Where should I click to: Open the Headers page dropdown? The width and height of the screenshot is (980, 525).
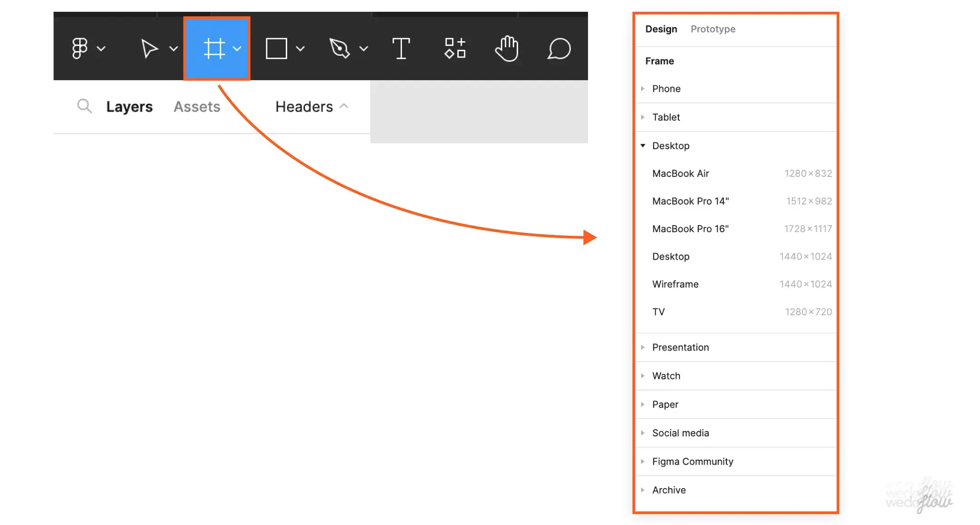(312, 107)
